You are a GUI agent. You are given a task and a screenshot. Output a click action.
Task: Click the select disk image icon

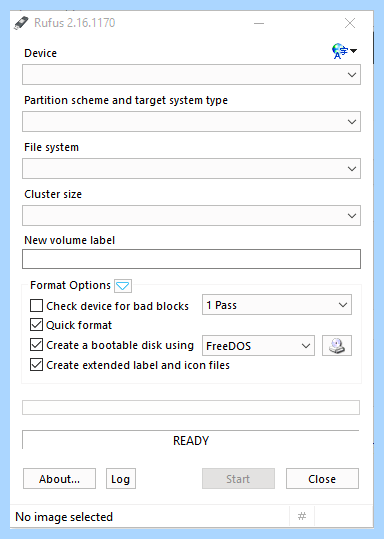click(337, 345)
